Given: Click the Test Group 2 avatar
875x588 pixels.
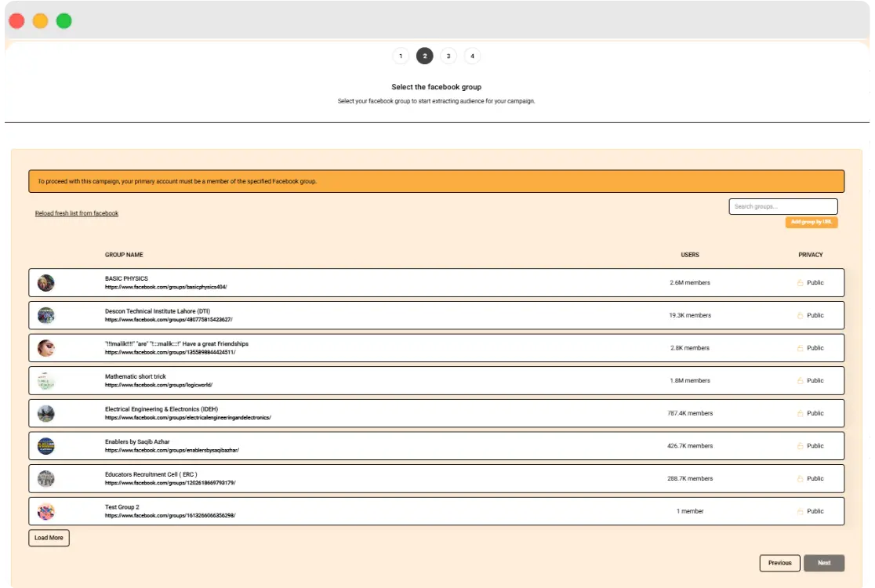Looking at the screenshot, I should [x=45, y=512].
